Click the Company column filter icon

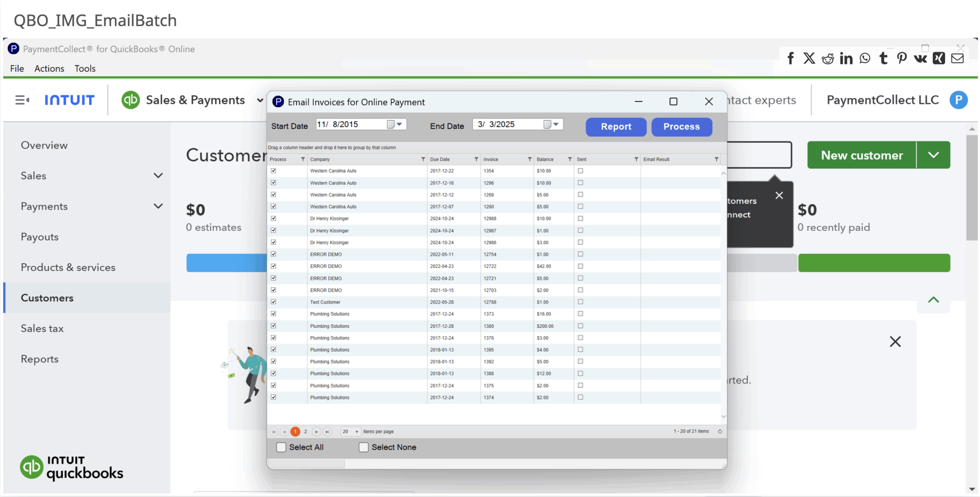423,159
